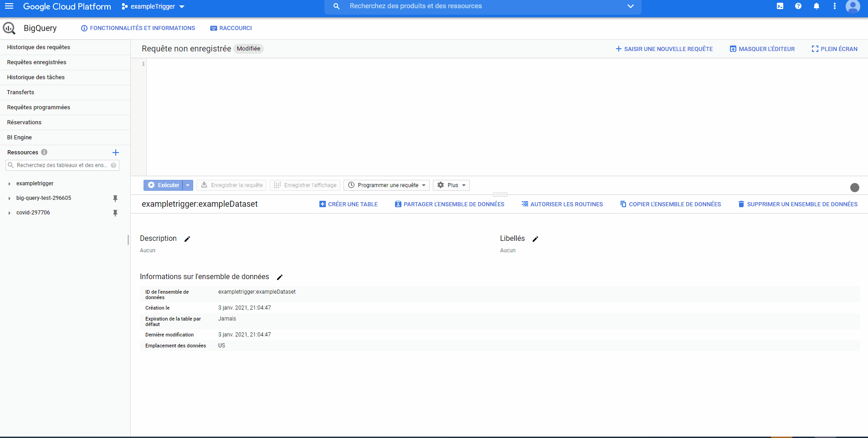Open the three-dot settings menu in header
This screenshot has width=868, height=438.
(x=835, y=6)
